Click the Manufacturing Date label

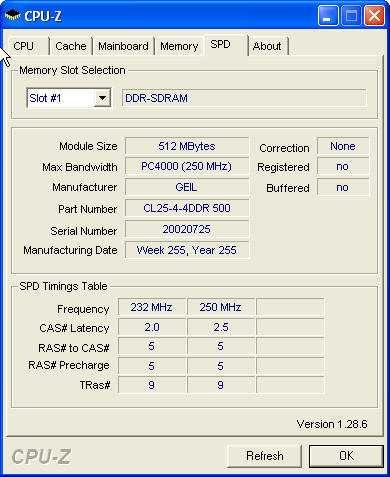click(70, 250)
